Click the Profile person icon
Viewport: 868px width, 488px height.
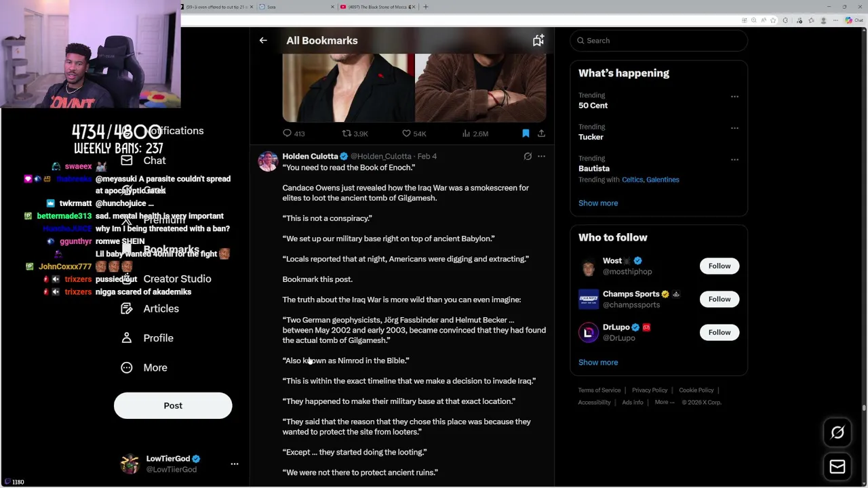tap(127, 338)
